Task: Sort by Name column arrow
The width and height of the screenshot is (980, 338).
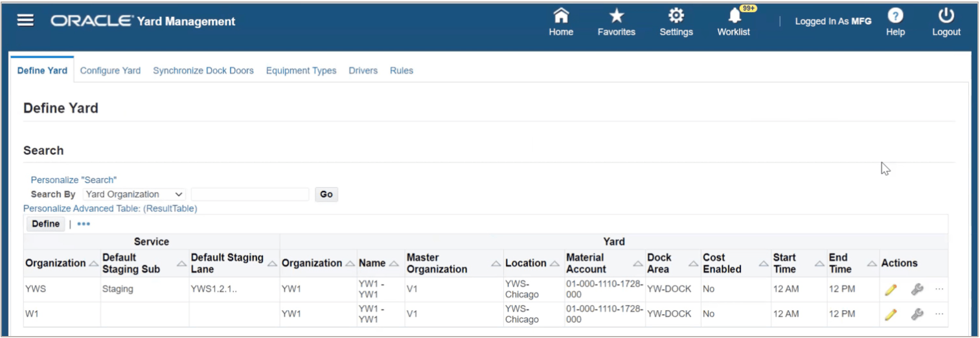Action: pyautogui.click(x=393, y=264)
